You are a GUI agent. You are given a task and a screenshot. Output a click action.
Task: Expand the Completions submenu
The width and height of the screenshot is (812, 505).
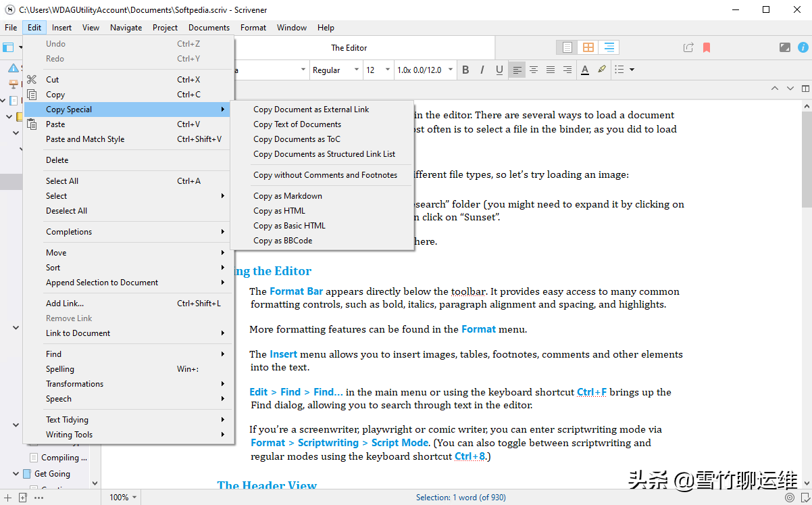pos(128,232)
